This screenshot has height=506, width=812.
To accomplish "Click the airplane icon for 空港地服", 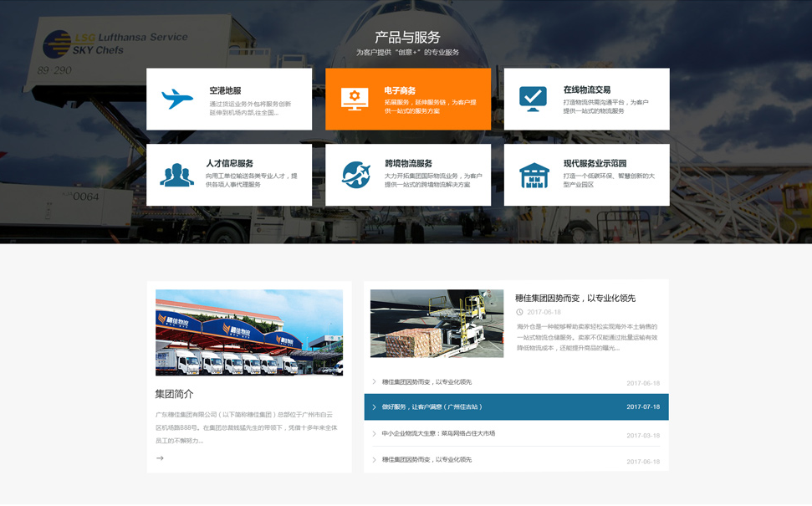I will point(177,99).
